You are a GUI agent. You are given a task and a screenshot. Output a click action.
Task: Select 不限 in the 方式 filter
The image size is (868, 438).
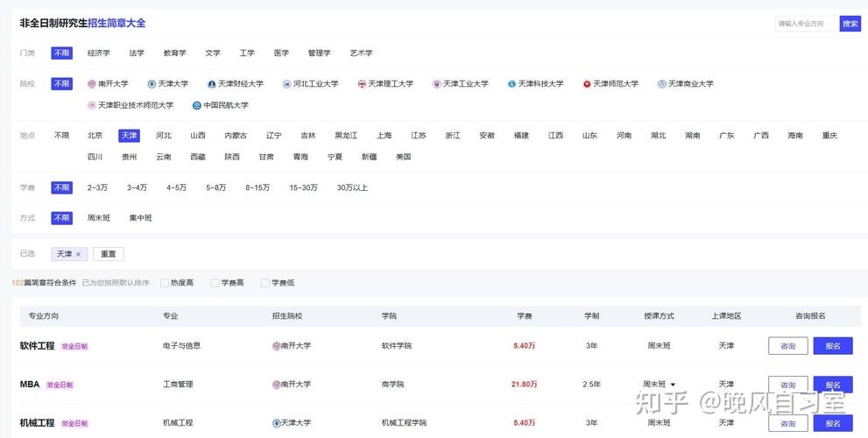pyautogui.click(x=61, y=218)
